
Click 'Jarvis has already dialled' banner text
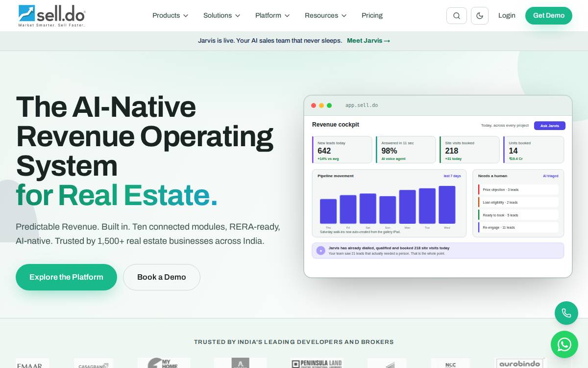coord(389,248)
